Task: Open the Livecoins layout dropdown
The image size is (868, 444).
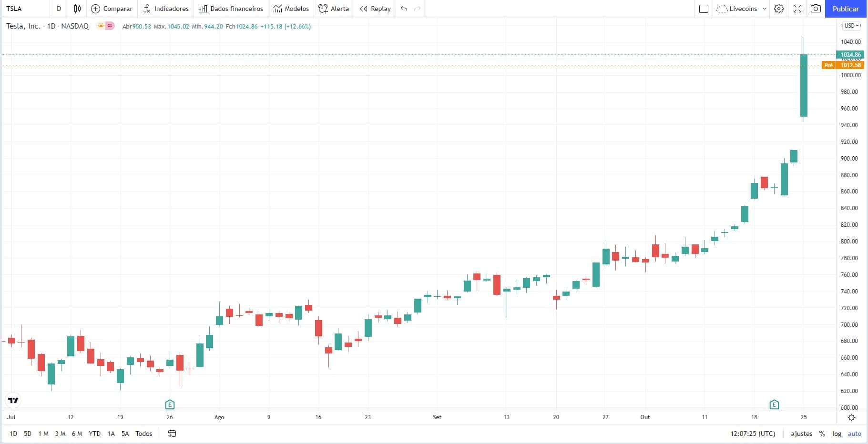Action: tap(742, 9)
